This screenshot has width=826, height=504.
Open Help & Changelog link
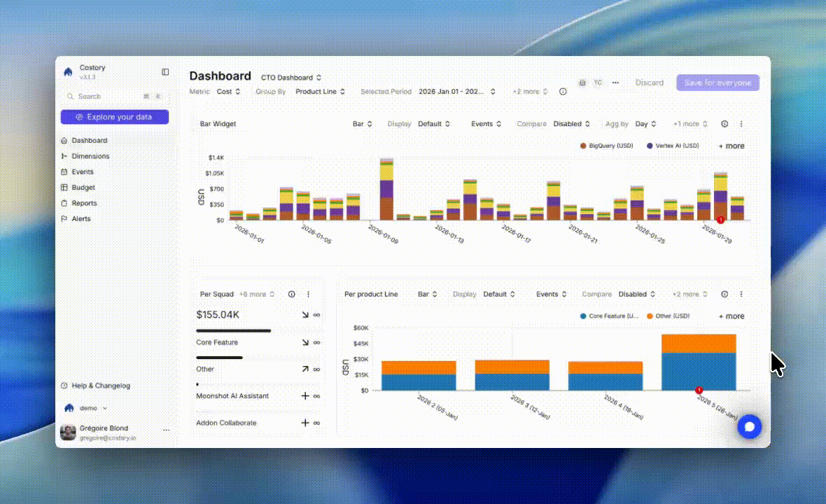point(101,386)
